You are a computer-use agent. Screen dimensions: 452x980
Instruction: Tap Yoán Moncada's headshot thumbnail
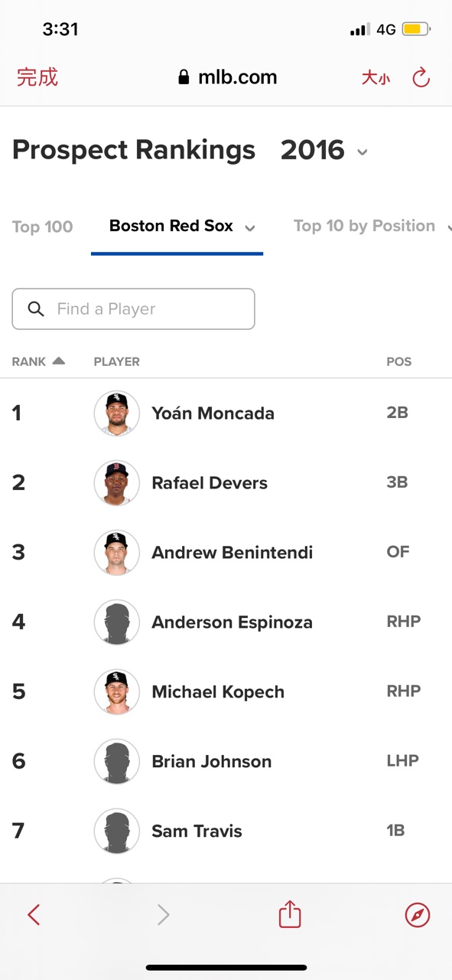tap(117, 413)
